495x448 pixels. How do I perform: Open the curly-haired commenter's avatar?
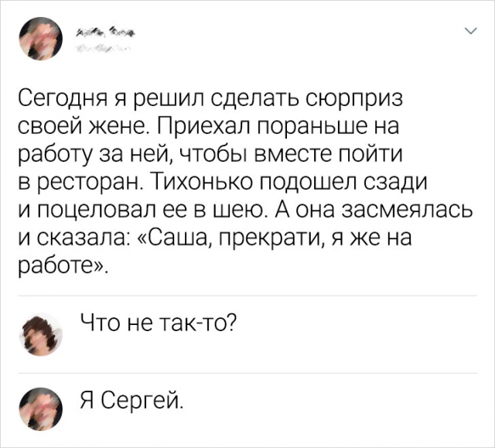pyautogui.click(x=40, y=334)
